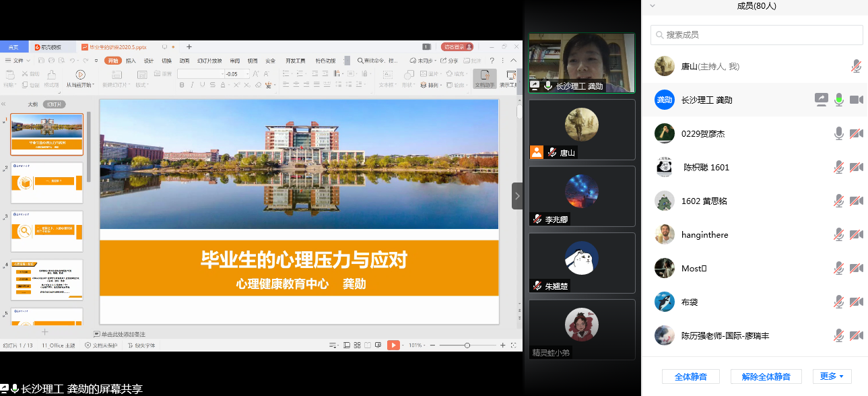Click screen share icon beside 长沙理工 龚勋

click(821, 100)
